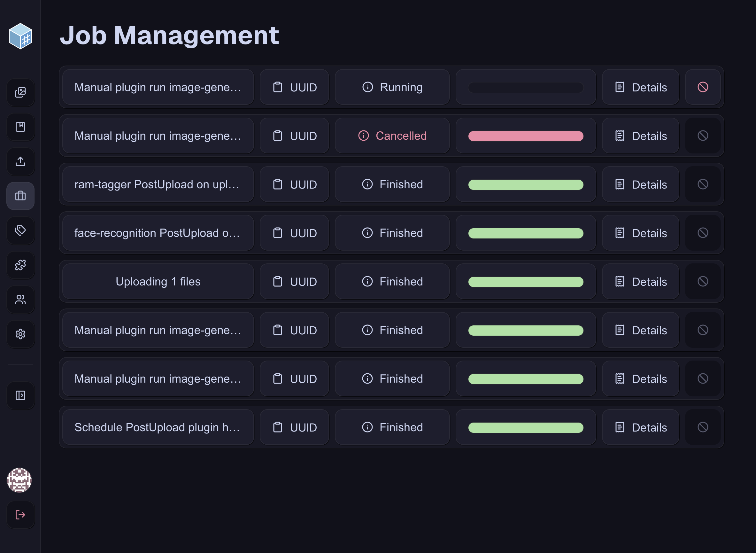Click the Cancelled status indicator

pyautogui.click(x=392, y=136)
